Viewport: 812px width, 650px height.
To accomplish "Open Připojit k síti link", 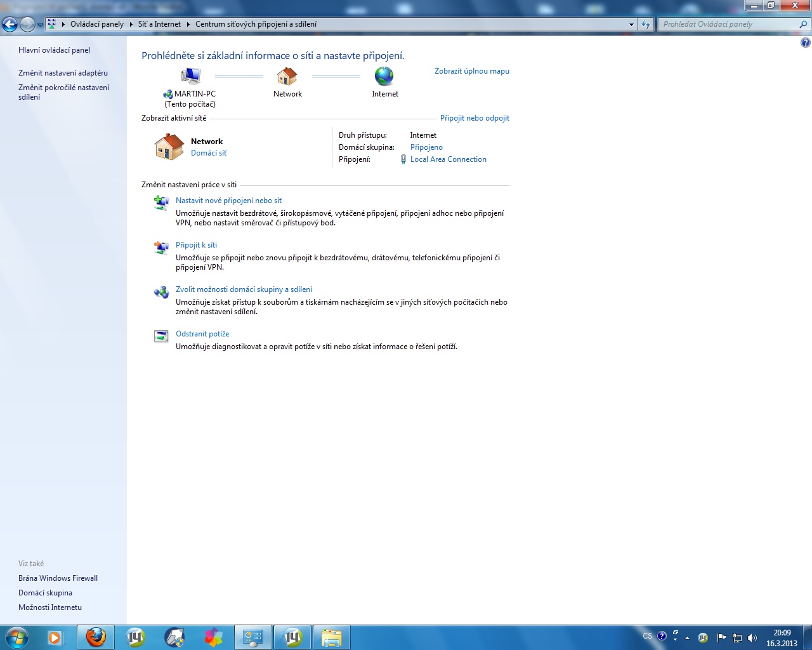I will click(x=196, y=245).
